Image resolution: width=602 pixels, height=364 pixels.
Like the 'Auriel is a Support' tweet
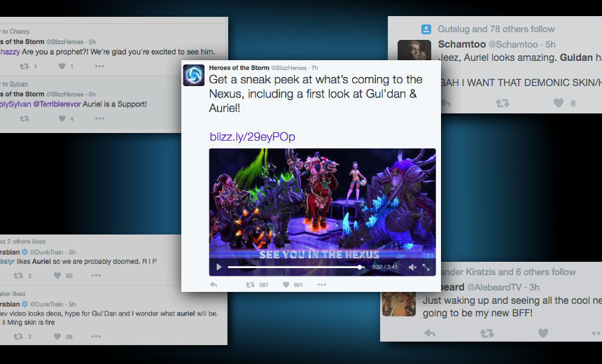(62, 118)
